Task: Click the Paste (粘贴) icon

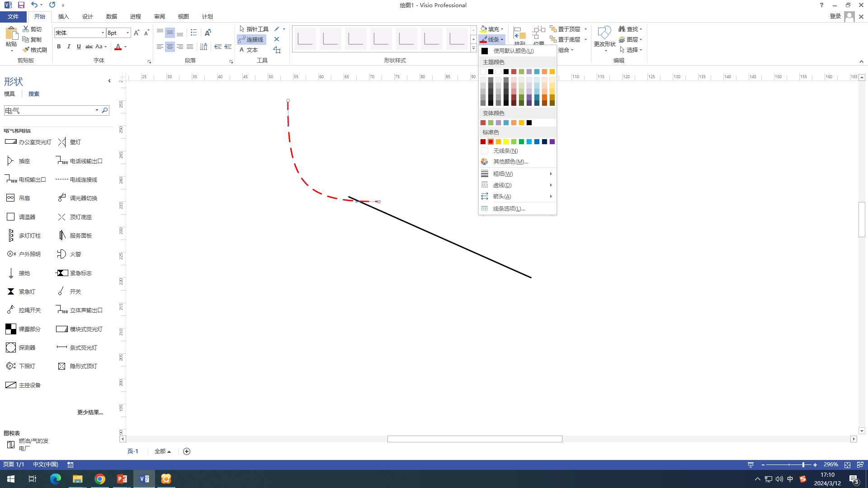Action: click(11, 33)
